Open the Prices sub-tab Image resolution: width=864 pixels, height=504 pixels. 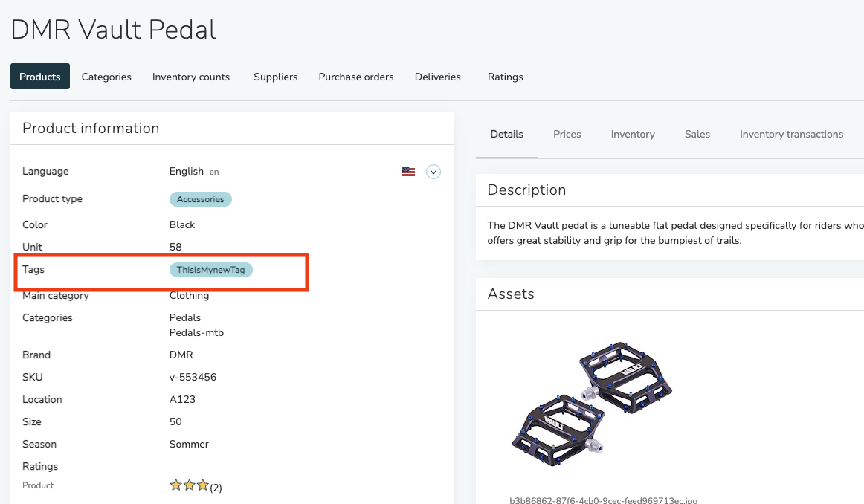[x=567, y=134]
